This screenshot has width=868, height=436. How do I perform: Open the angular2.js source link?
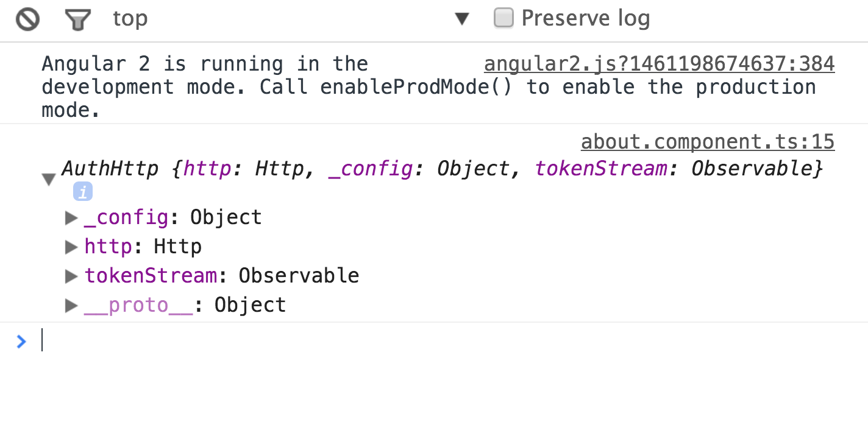point(659,64)
